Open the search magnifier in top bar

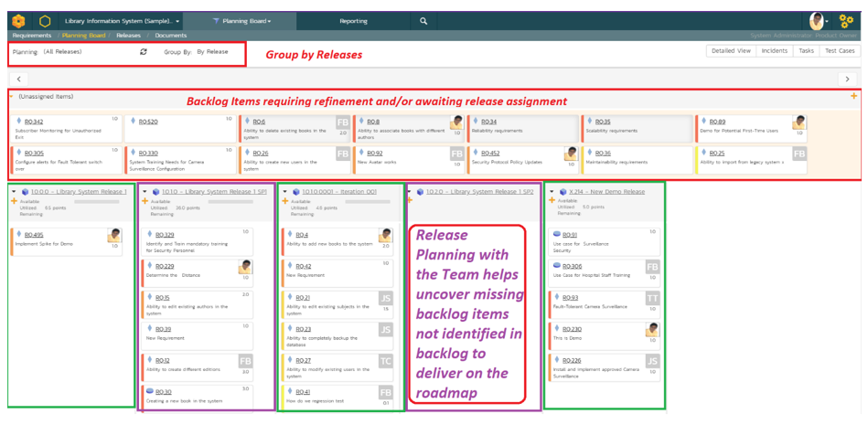click(423, 20)
